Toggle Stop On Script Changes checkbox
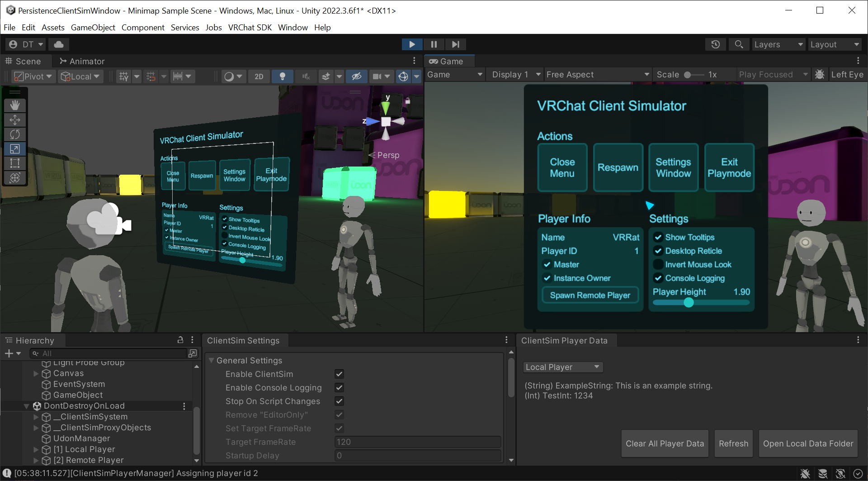 [x=339, y=401]
